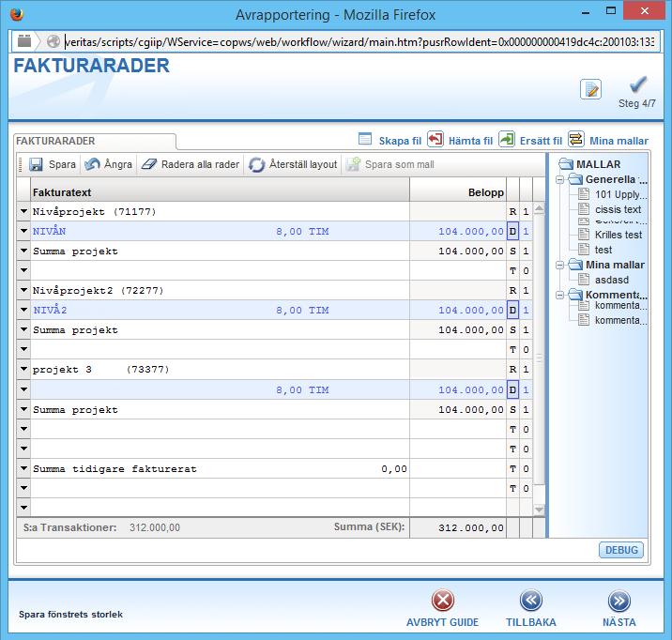The width and height of the screenshot is (672, 640).
Task: Click the Återställ layout button text
Action: click(x=303, y=164)
